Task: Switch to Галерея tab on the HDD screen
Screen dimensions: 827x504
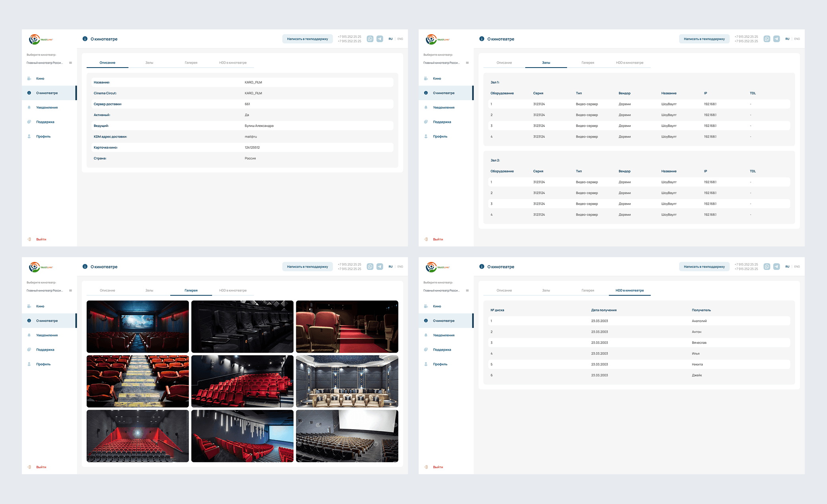Action: 588,291
